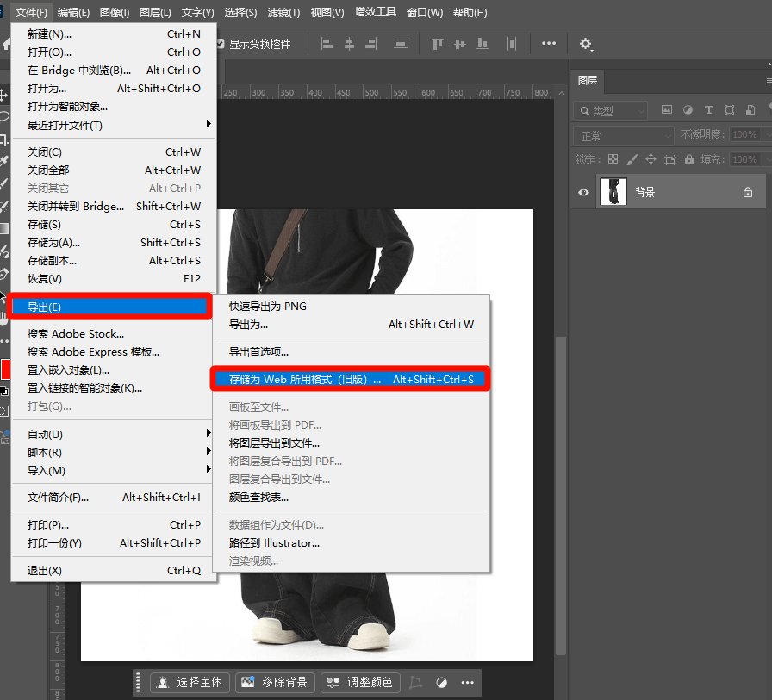Click the red foreground color swatch
This screenshot has width=772, height=700.
(x=5, y=369)
